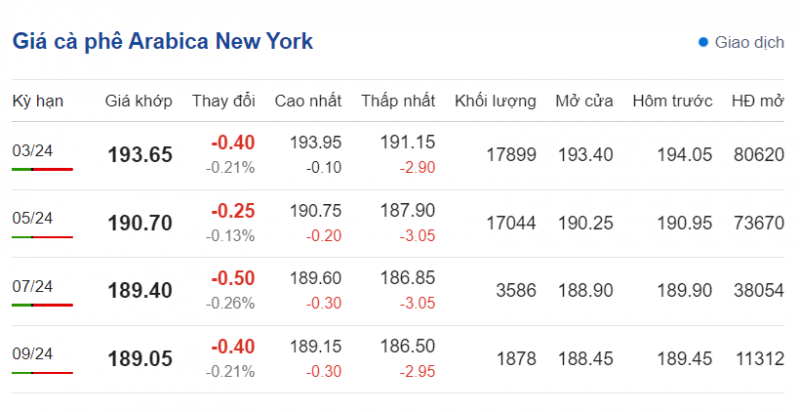The image size is (800, 412).
Task: Click the blue Giao dịch status dot
Action: (x=703, y=42)
